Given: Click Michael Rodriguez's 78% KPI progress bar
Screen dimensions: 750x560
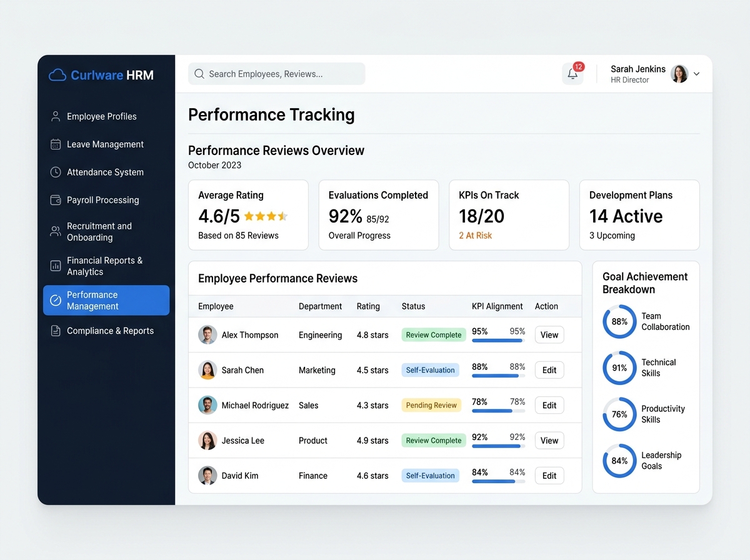Looking at the screenshot, I should point(499,411).
